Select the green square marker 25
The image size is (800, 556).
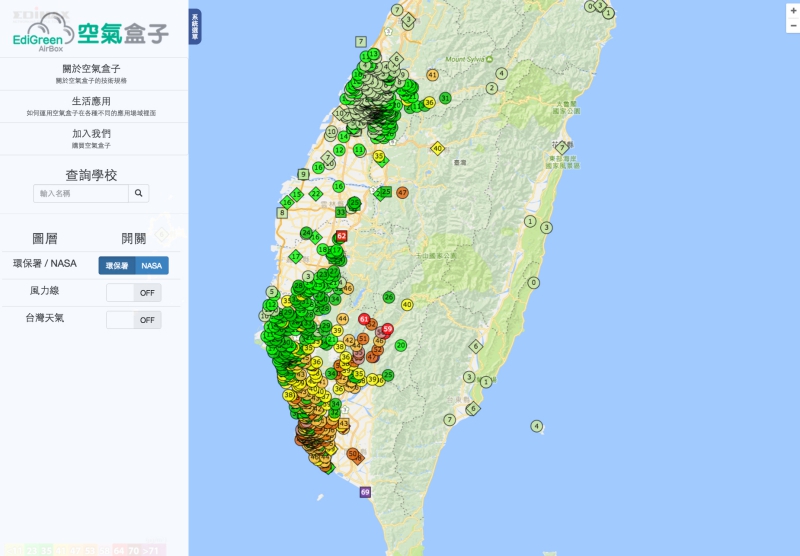point(386,192)
